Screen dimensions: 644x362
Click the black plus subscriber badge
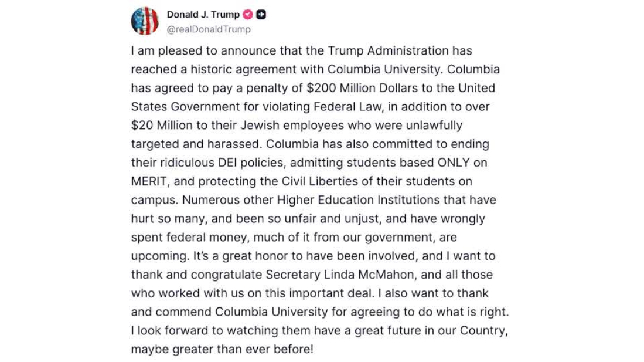click(x=261, y=15)
